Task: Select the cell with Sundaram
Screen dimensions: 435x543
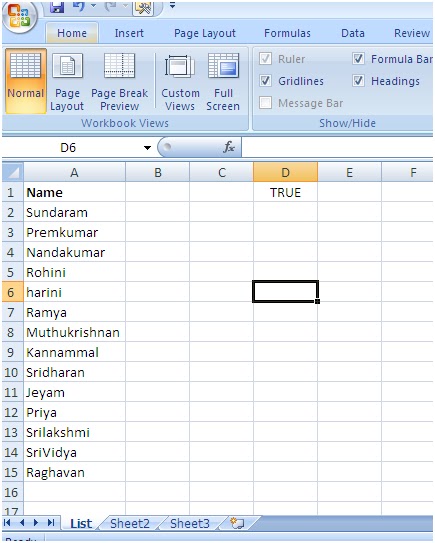Action: (74, 212)
